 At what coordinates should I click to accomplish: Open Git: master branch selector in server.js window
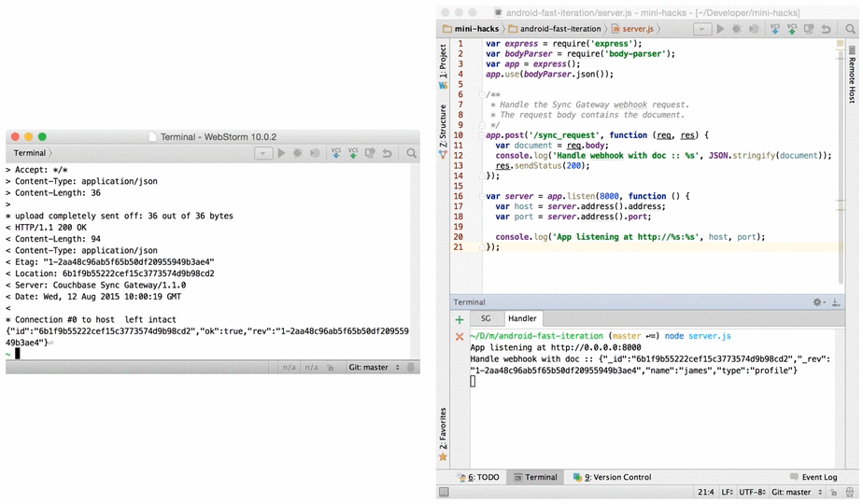pos(797,493)
